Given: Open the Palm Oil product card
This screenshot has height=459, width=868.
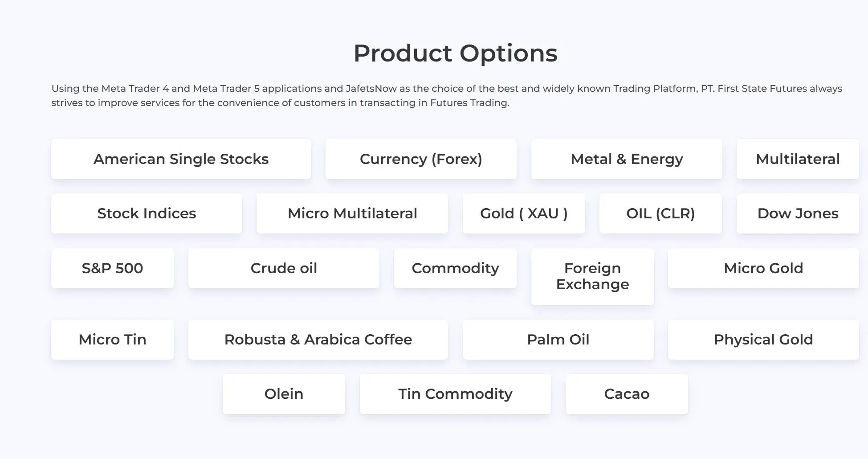Looking at the screenshot, I should 558,340.
